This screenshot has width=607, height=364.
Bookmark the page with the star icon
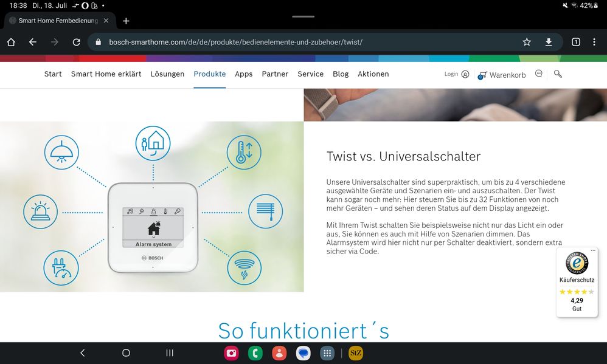pos(527,42)
